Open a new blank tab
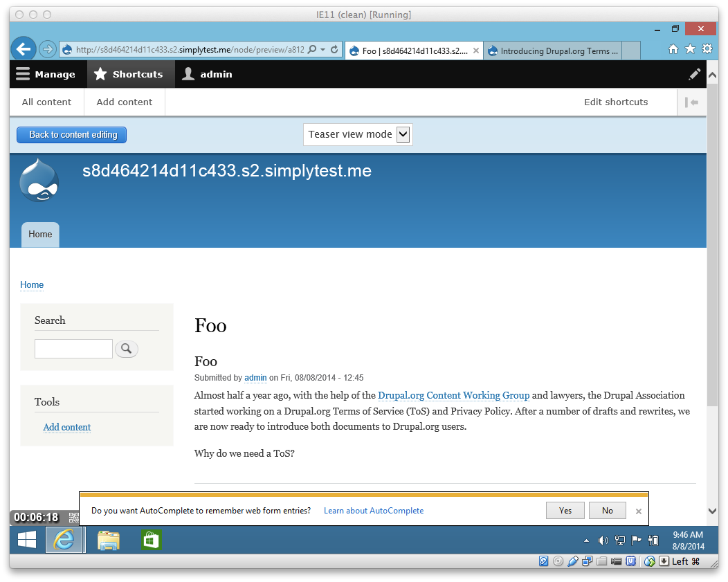 pos(631,51)
